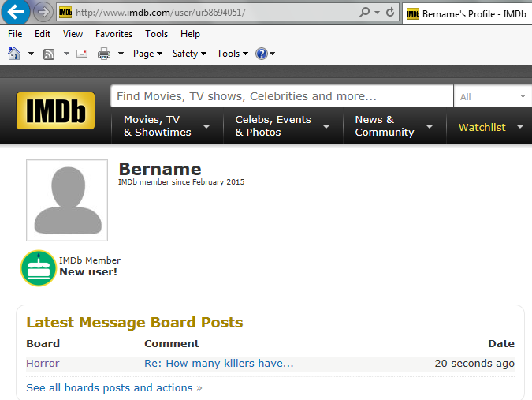
Task: Open the address bar autocomplete dropdown arrow
Action: 377,12
